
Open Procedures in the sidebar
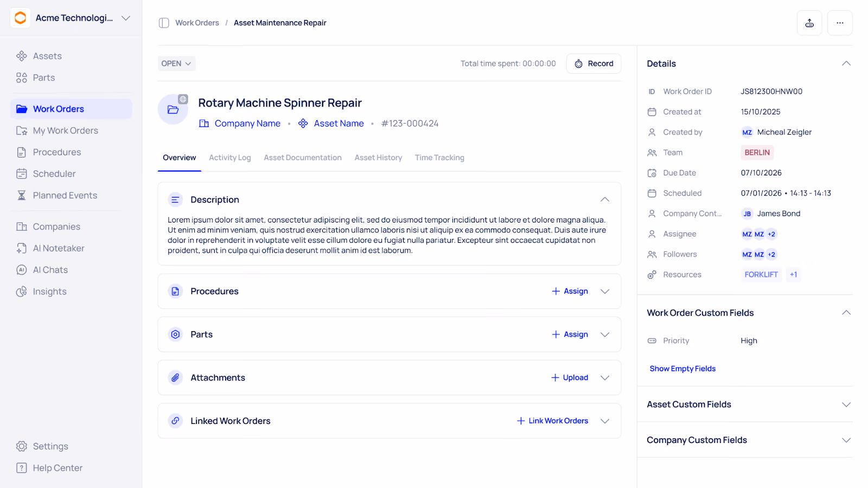click(x=71, y=152)
